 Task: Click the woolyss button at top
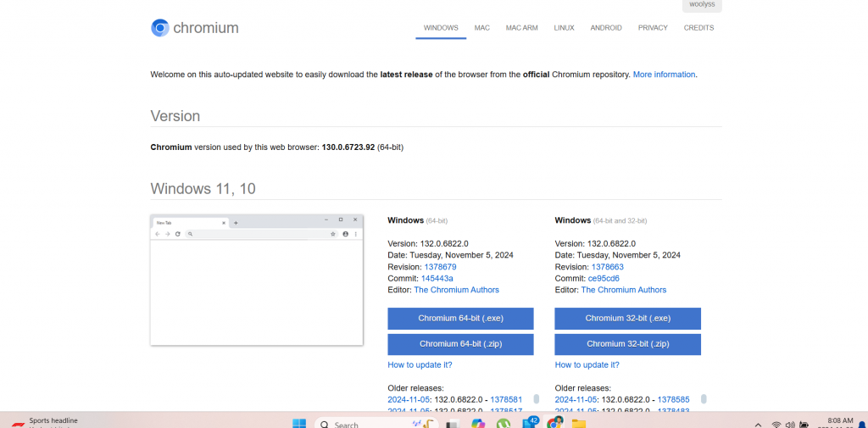702,5
